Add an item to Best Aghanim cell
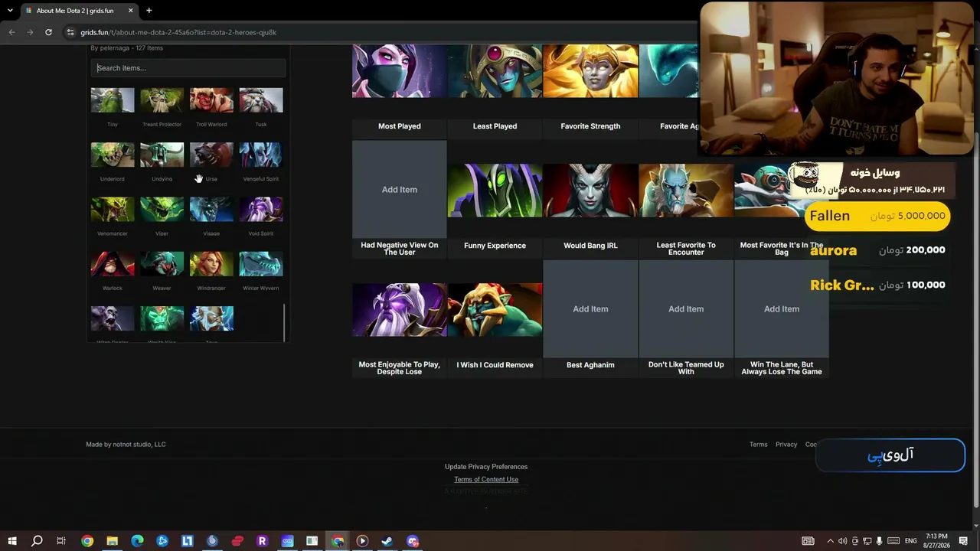Image resolution: width=980 pixels, height=551 pixels. 590,309
